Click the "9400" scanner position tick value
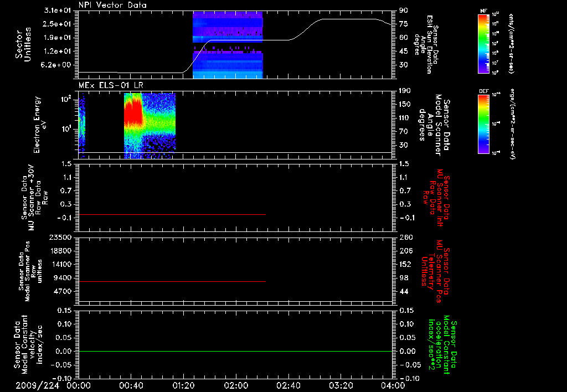The image size is (567, 392). click(62, 278)
